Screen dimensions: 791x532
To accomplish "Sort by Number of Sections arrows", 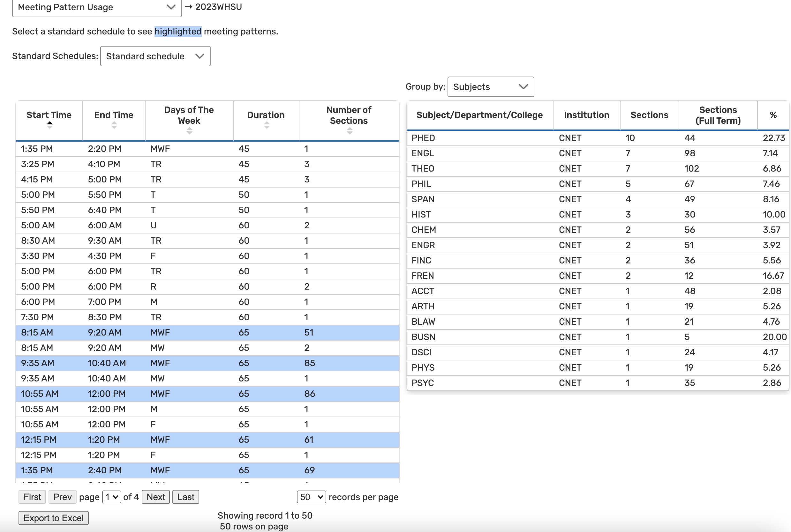I will tap(349, 131).
